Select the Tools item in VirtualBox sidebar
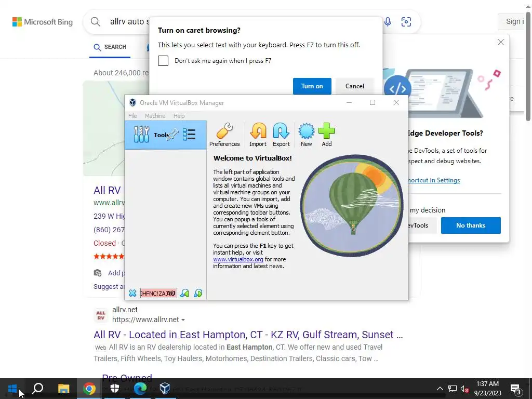 [x=166, y=135]
